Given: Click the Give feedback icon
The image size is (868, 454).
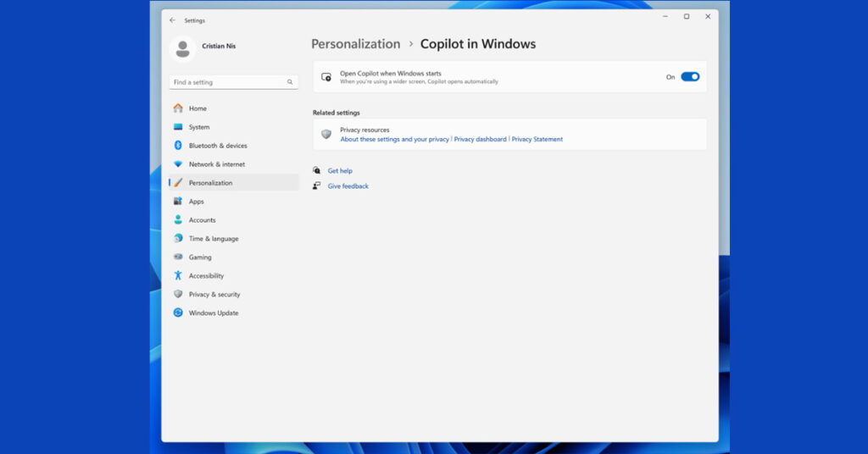Looking at the screenshot, I should click(x=316, y=185).
